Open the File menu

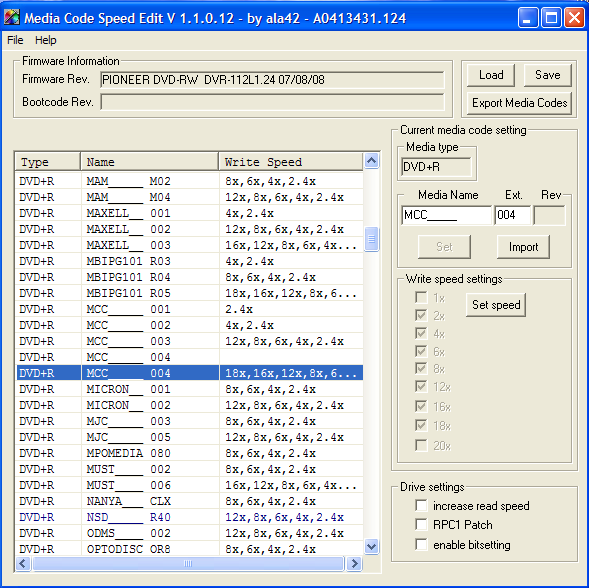point(15,40)
